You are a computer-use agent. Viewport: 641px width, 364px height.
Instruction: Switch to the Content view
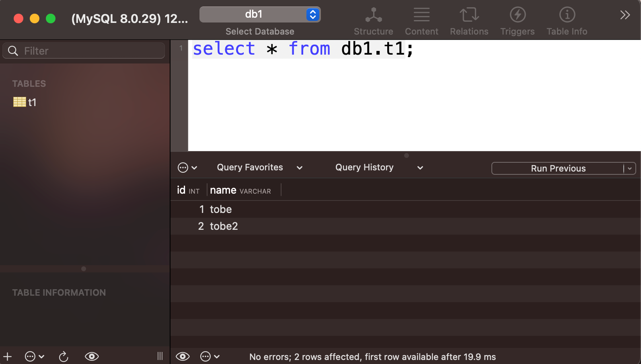(421, 22)
